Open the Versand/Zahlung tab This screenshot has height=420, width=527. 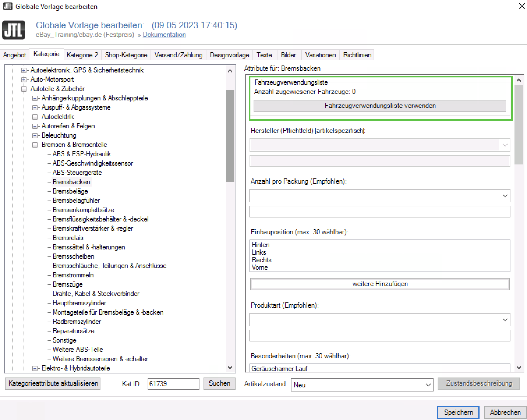(178, 55)
